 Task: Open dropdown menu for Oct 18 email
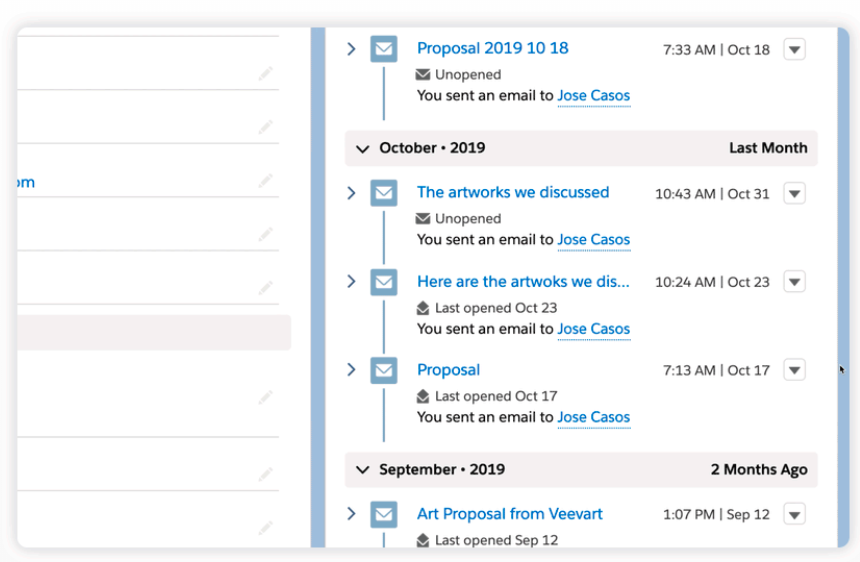point(794,49)
